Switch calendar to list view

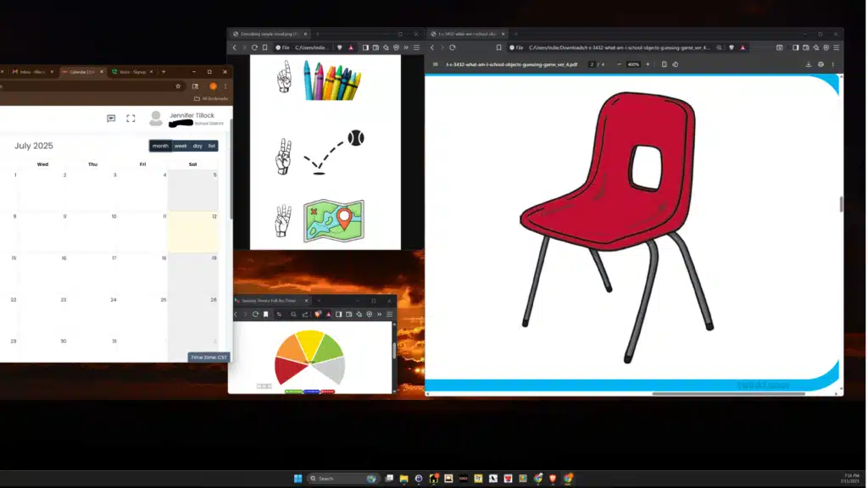pos(212,146)
